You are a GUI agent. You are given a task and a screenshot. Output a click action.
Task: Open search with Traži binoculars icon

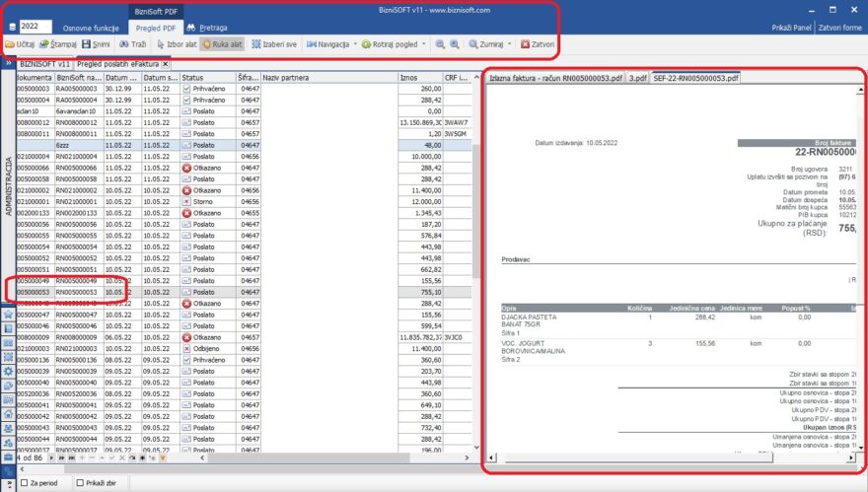coord(131,44)
